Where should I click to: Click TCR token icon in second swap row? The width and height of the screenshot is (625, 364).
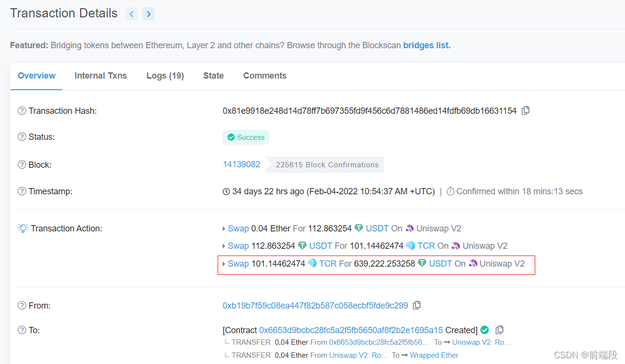point(410,245)
